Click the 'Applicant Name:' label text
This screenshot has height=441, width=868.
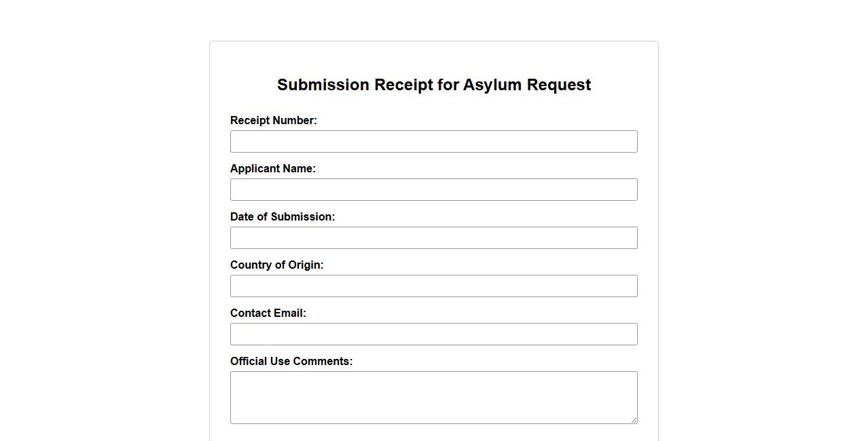tap(273, 169)
